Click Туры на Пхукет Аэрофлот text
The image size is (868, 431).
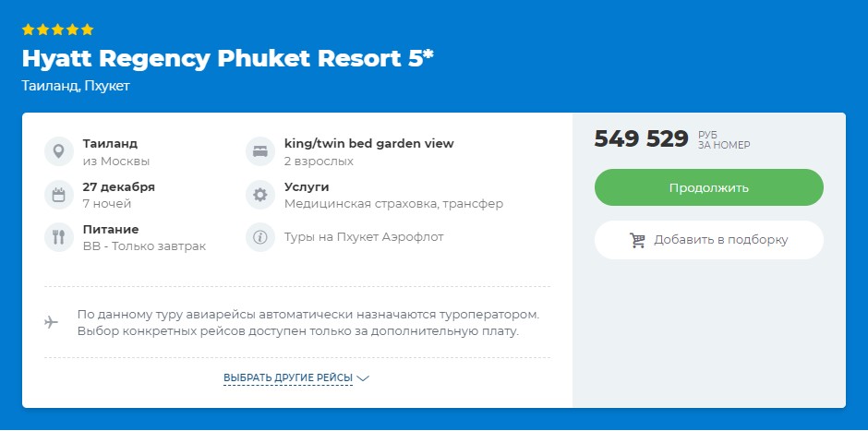[364, 237]
